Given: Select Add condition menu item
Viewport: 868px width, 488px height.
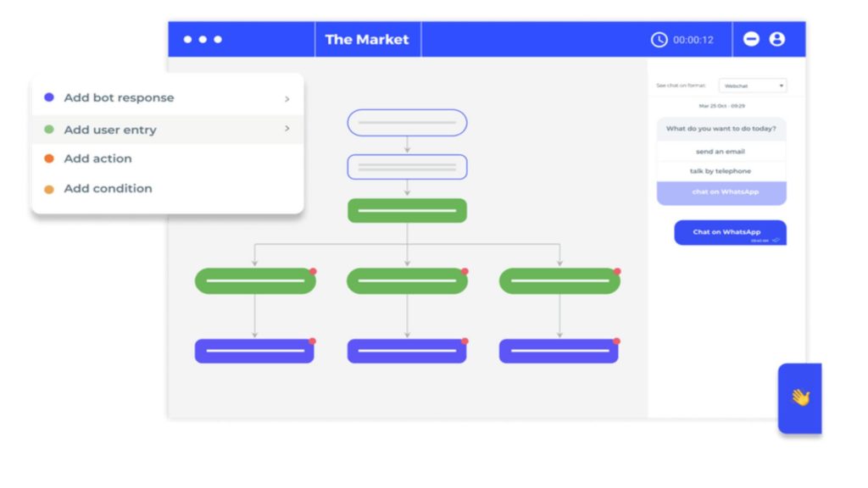Looking at the screenshot, I should (x=108, y=188).
